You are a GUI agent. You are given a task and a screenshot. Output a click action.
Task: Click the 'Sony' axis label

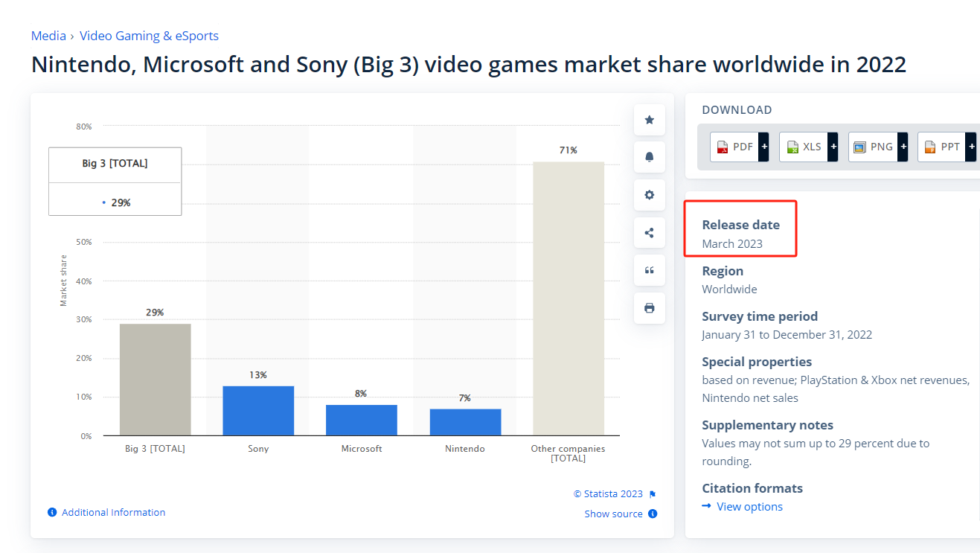point(258,449)
